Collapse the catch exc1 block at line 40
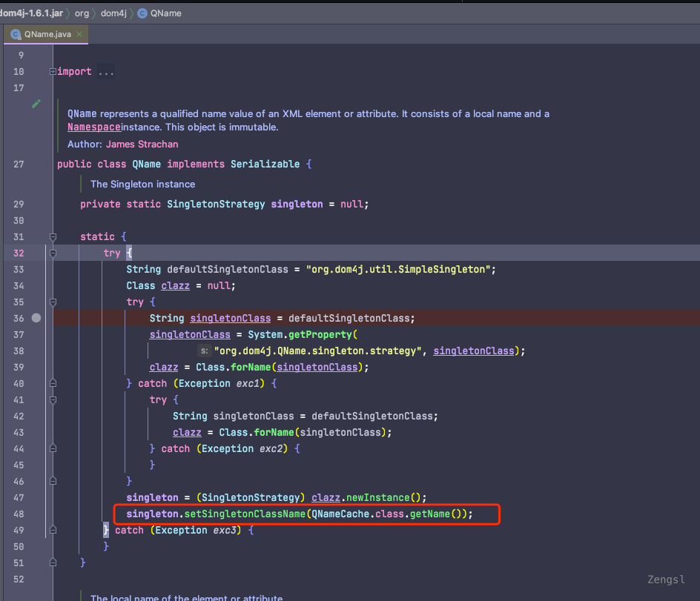The image size is (700, 601). [53, 383]
